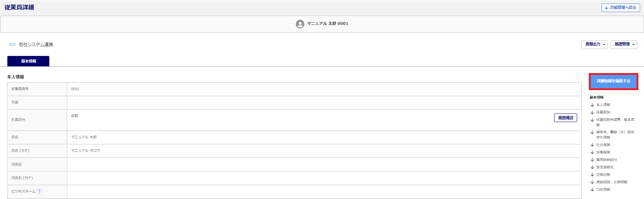Jump to 通勤経路・定期情報 section
Image resolution: width=644 pixels, height=199 pixels.
coord(611,182)
